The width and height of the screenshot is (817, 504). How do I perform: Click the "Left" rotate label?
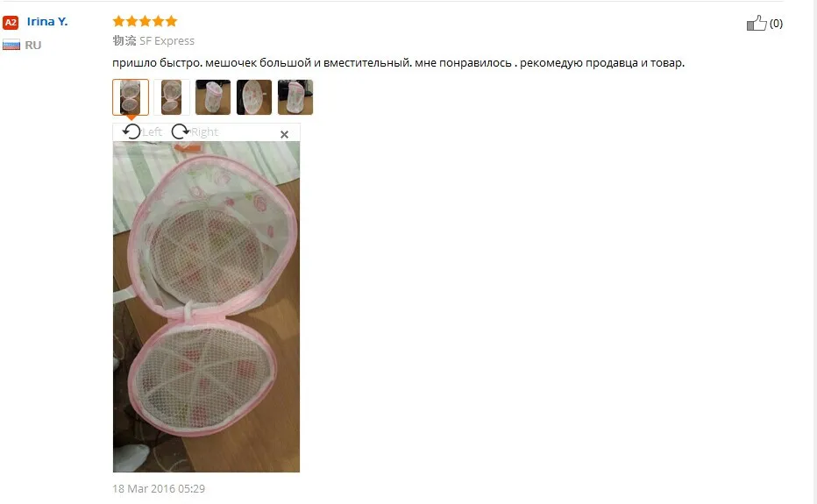(x=153, y=132)
